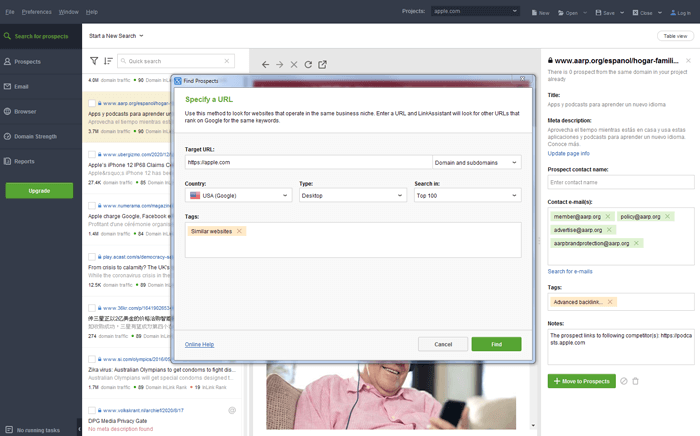This screenshot has height=436, width=700.
Task: Open the Country USA (Google) dropdown
Action: pyautogui.click(x=238, y=195)
